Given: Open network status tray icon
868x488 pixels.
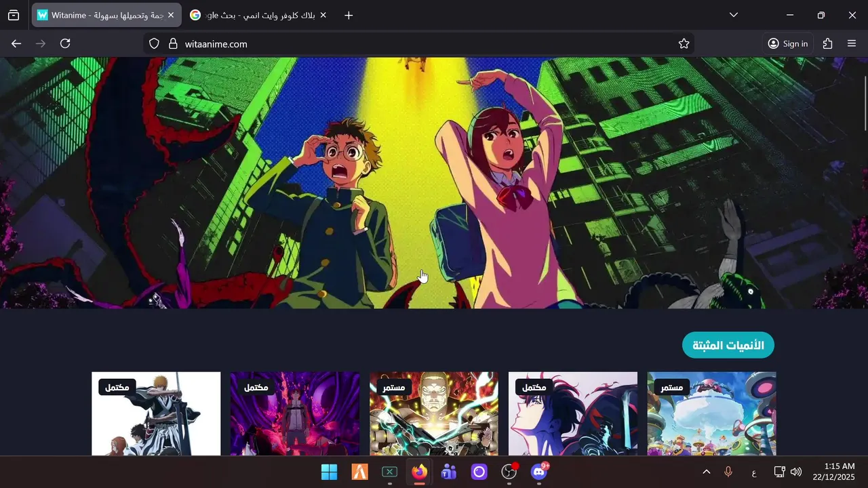Looking at the screenshot, I should click(x=779, y=472).
